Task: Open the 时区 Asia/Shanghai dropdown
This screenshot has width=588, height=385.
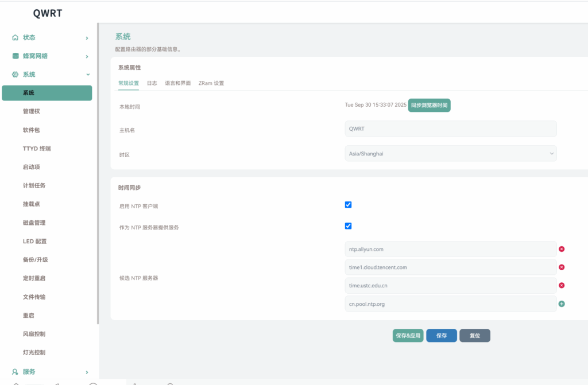Action: [x=450, y=154]
